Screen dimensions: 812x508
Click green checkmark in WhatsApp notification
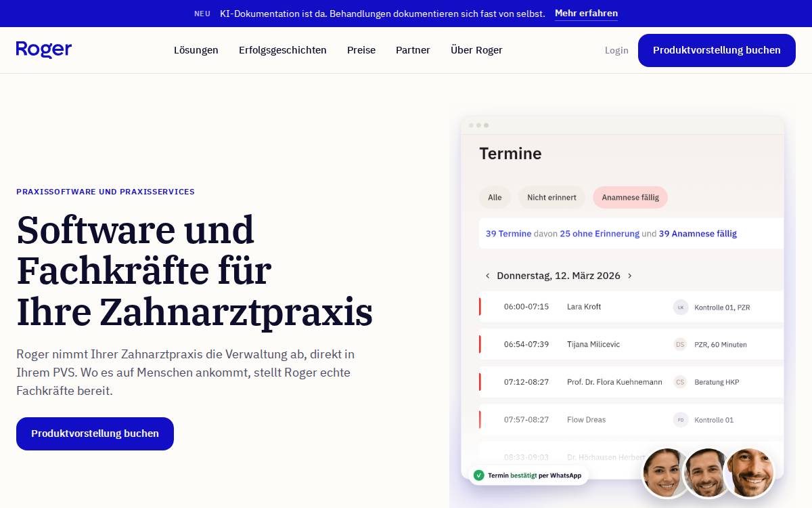[479, 475]
